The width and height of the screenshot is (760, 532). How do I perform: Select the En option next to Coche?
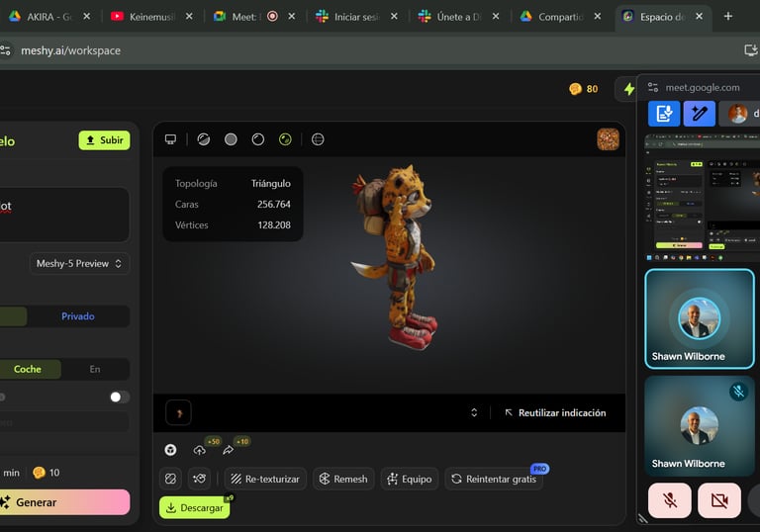point(95,369)
